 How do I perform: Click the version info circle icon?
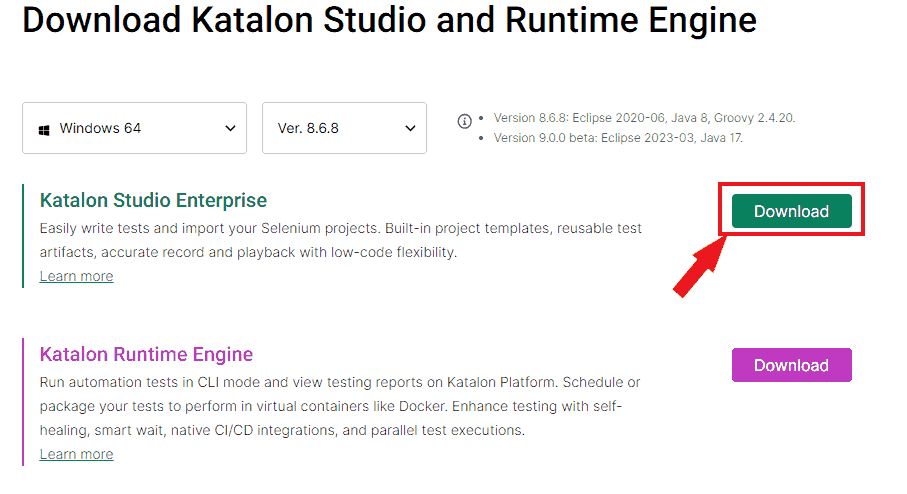[464, 121]
